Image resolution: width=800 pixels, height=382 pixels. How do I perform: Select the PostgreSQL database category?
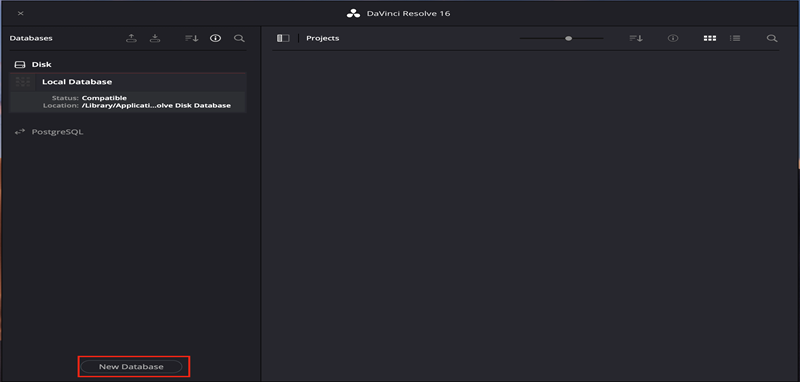(58, 132)
